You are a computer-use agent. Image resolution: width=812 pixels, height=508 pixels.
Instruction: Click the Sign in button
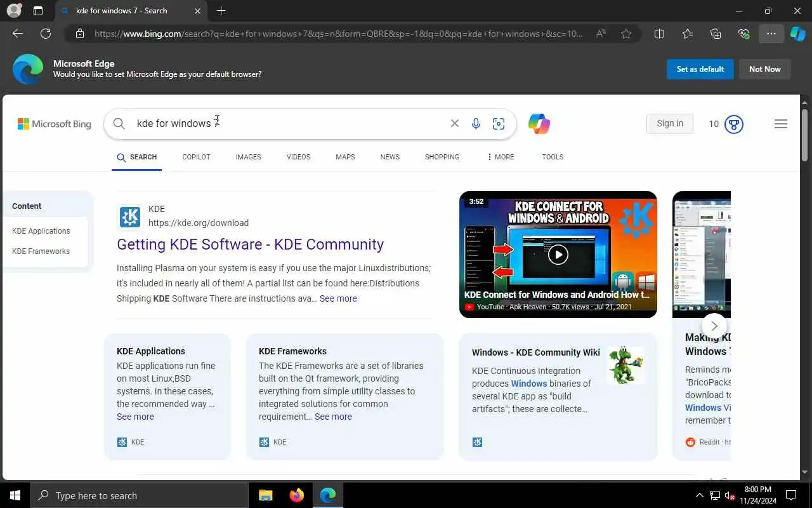pos(670,123)
